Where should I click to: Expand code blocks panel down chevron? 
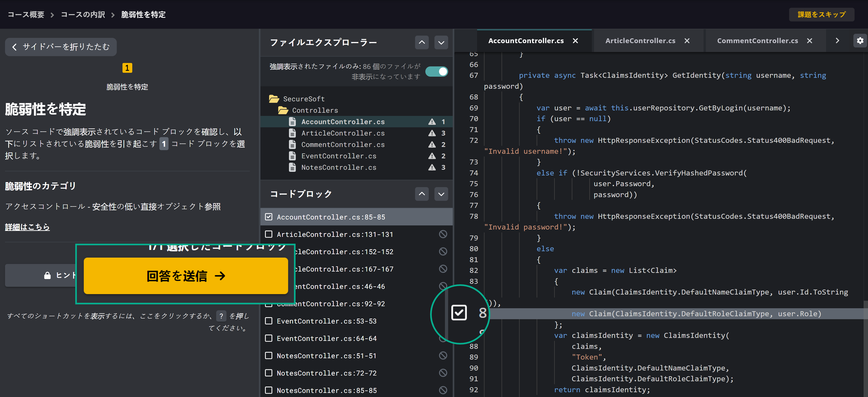click(x=441, y=194)
